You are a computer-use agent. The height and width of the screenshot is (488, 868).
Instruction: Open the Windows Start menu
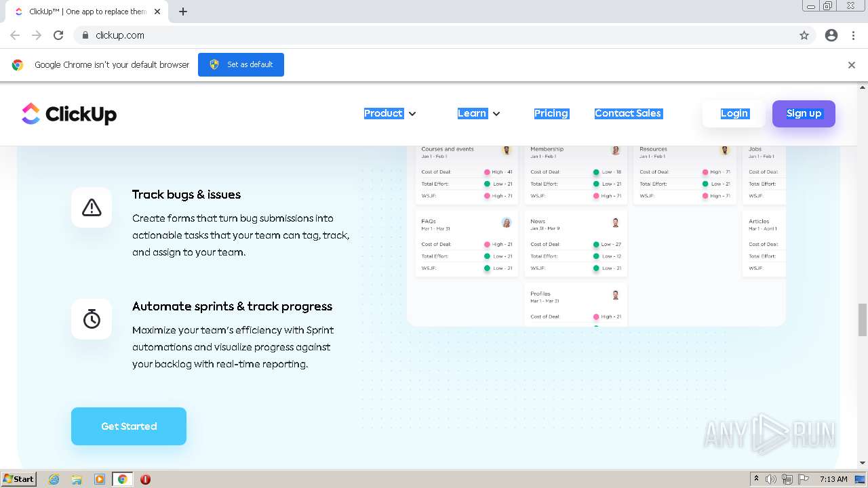18,479
